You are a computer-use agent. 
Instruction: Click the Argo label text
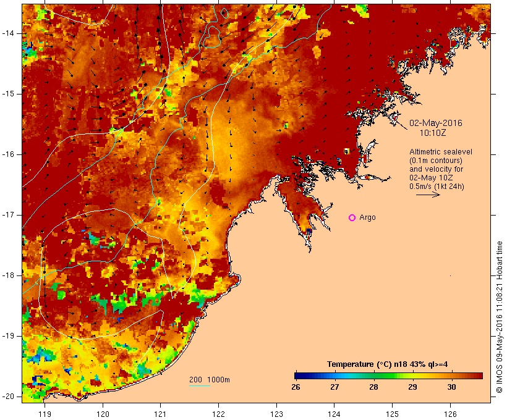point(368,217)
